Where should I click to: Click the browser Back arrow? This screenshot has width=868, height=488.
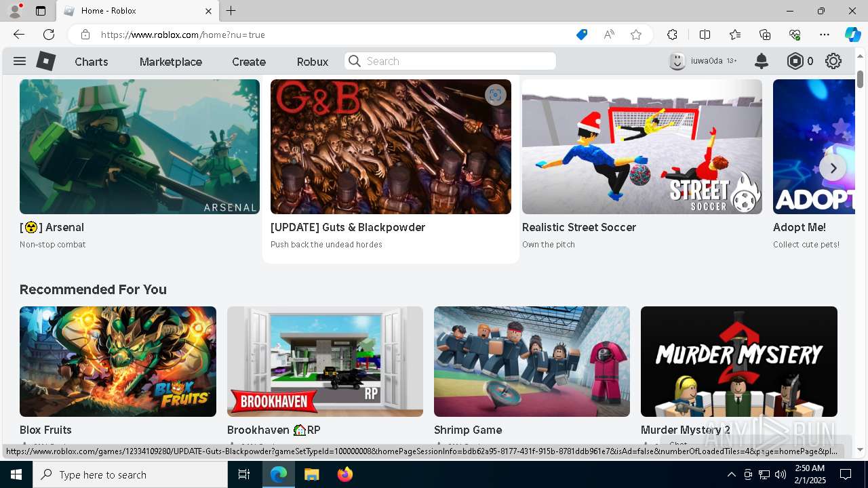19,35
